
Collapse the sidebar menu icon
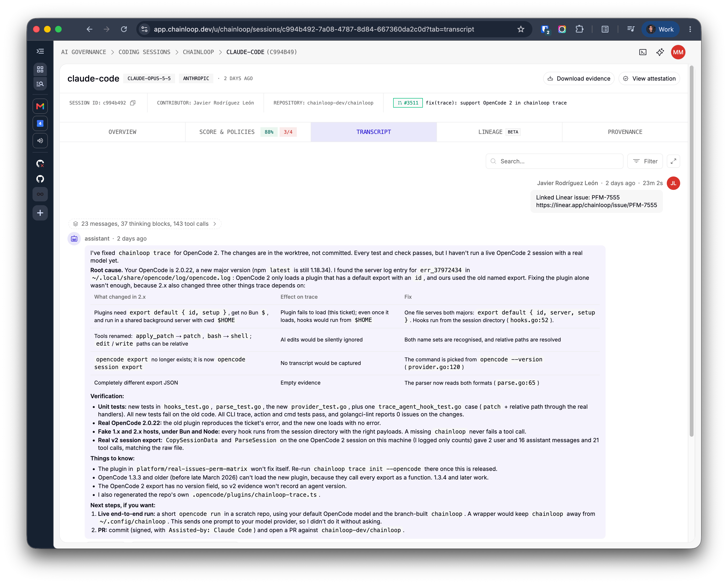point(40,51)
